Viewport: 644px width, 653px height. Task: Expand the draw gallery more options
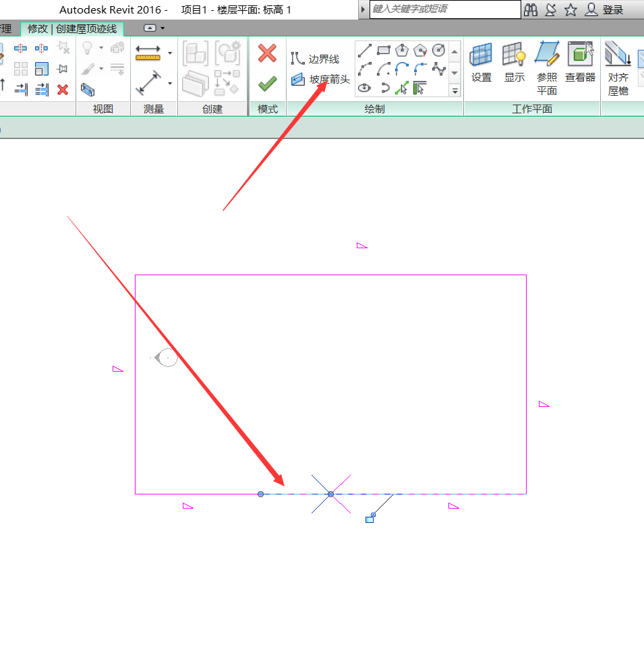[x=455, y=90]
